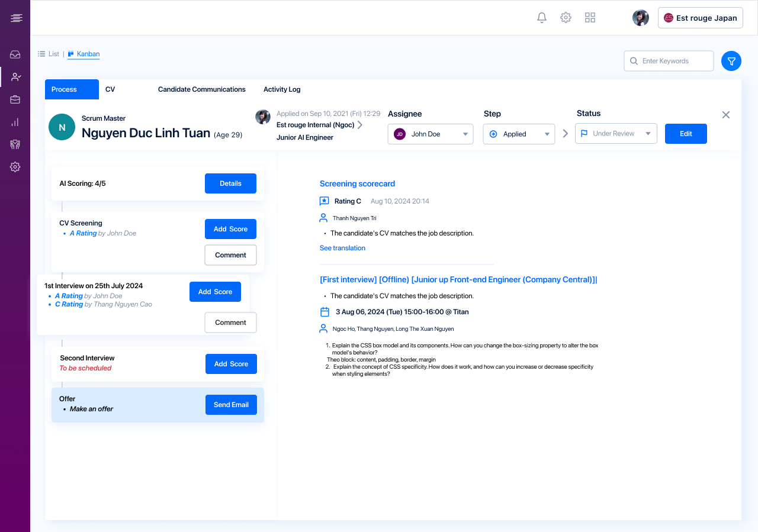Click 'Aug 10, 2024 20:14' timestamp
Screen dimensions: 758x532
[400, 201]
